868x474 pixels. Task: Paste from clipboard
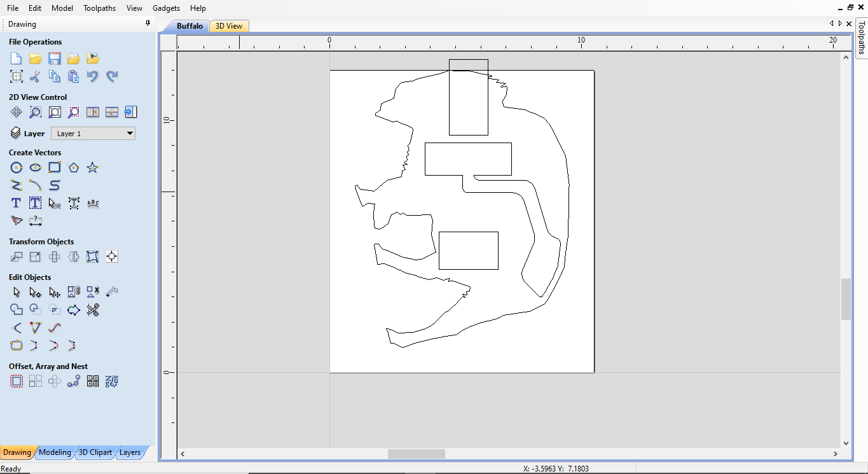(x=74, y=76)
